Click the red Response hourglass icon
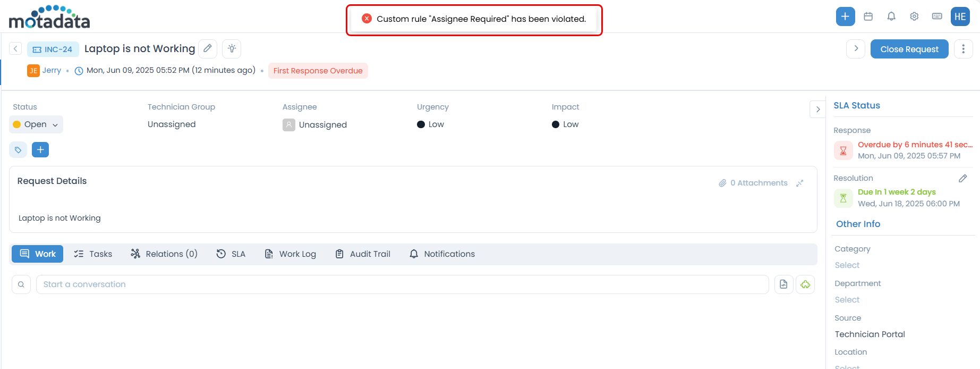Screen dimensions: 980x369 coord(843,150)
